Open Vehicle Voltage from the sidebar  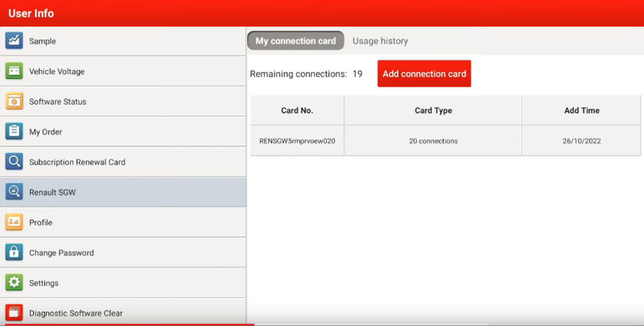56,72
